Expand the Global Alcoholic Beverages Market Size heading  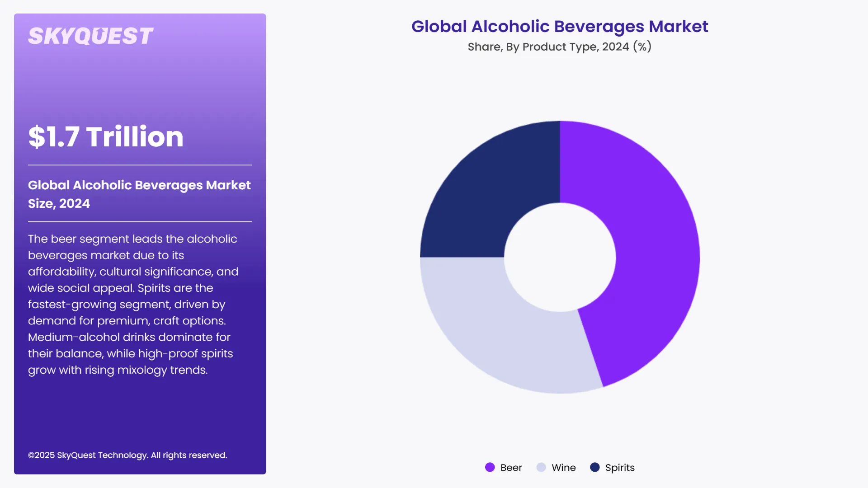pos(139,194)
